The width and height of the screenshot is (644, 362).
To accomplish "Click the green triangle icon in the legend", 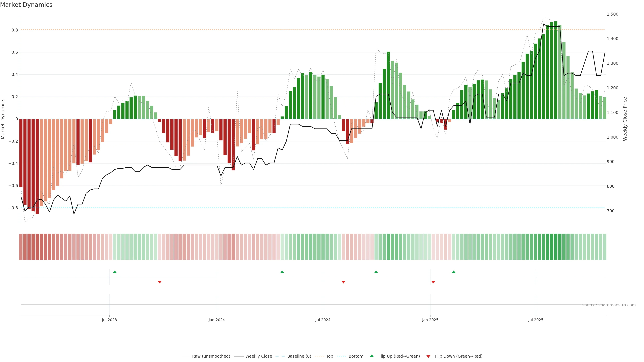I will 372,356.
